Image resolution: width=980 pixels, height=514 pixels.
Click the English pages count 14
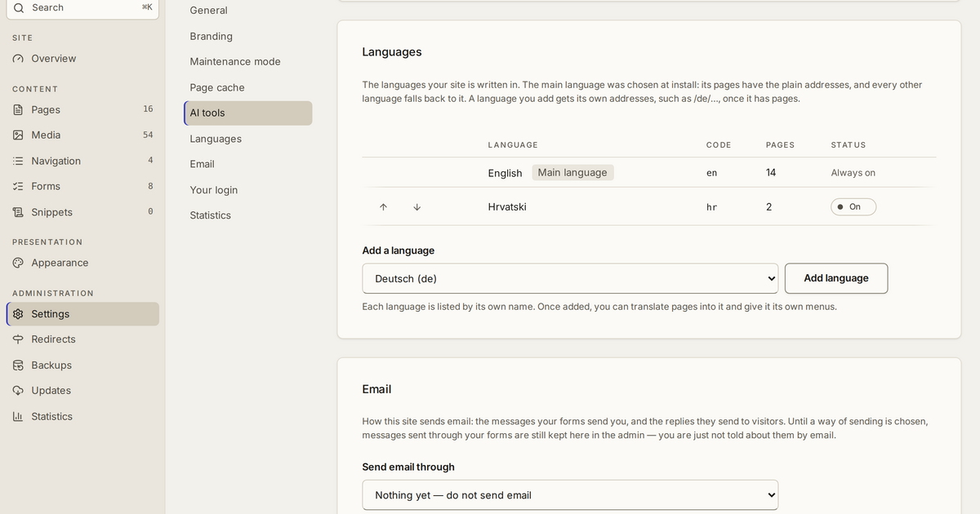(771, 173)
